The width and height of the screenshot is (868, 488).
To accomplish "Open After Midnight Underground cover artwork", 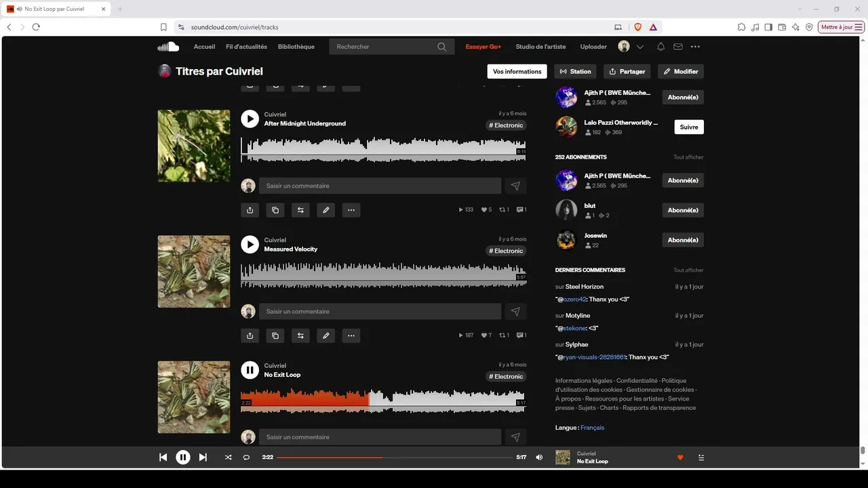I will point(194,146).
